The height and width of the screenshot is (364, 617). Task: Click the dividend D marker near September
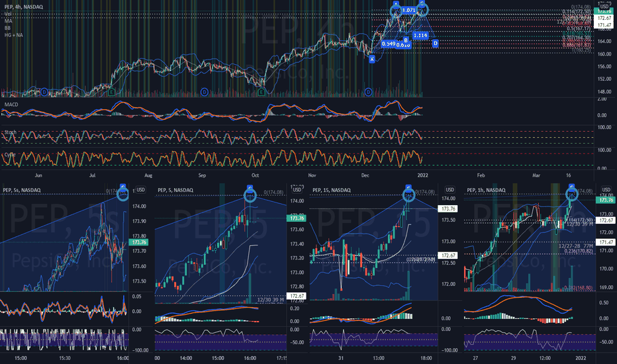(x=204, y=92)
